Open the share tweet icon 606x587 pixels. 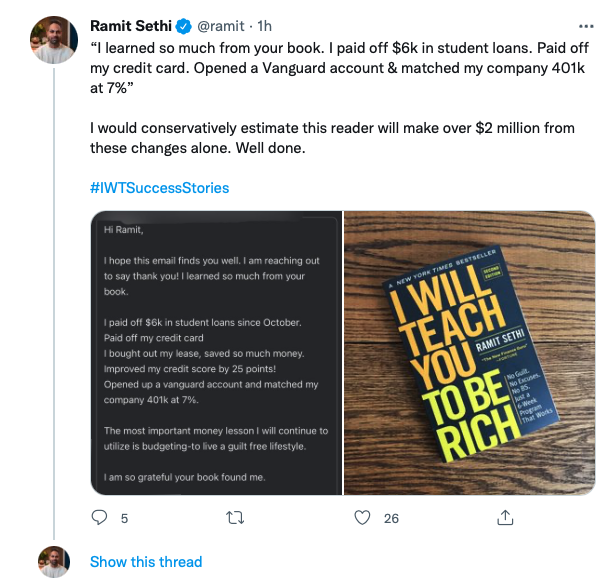click(x=505, y=517)
